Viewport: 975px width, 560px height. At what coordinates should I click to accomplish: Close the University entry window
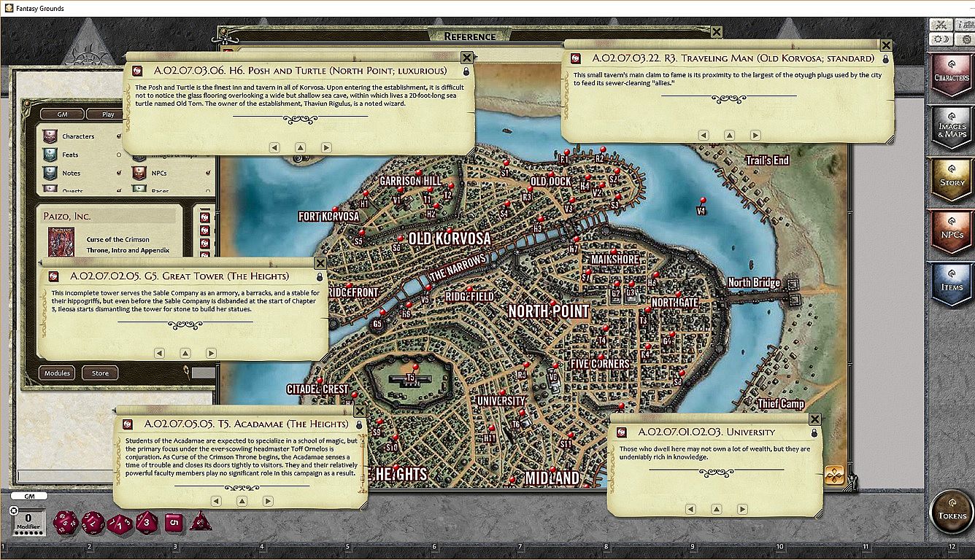[x=815, y=419]
